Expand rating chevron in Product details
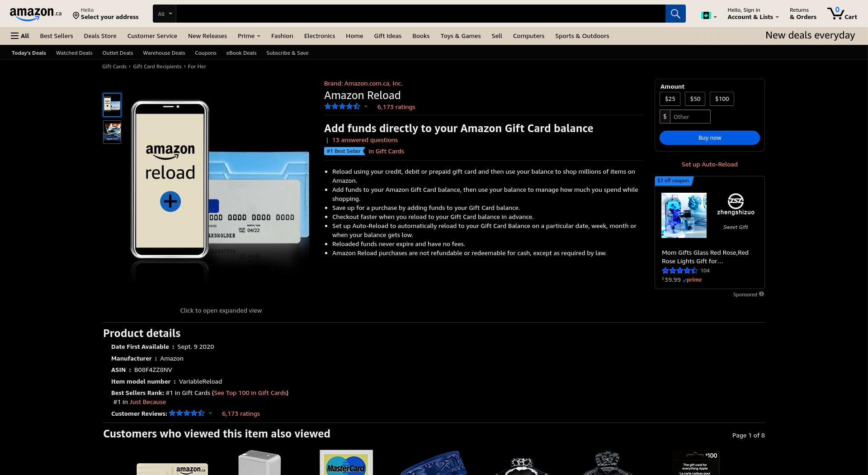This screenshot has height=475, width=868. 210,413
